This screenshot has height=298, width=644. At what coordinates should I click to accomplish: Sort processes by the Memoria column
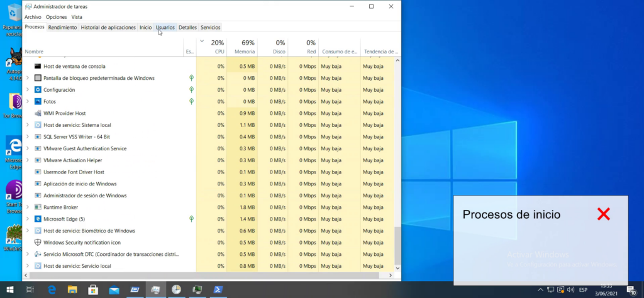242,47
